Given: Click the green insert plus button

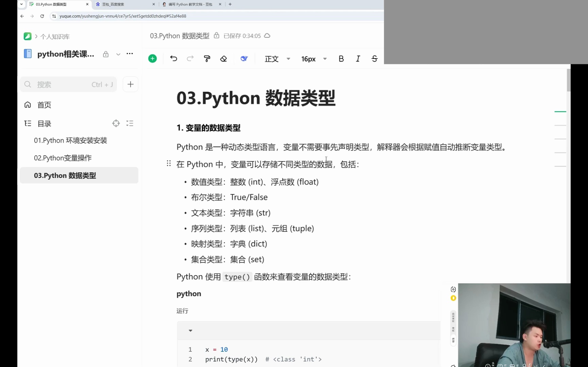Looking at the screenshot, I should 153,59.
